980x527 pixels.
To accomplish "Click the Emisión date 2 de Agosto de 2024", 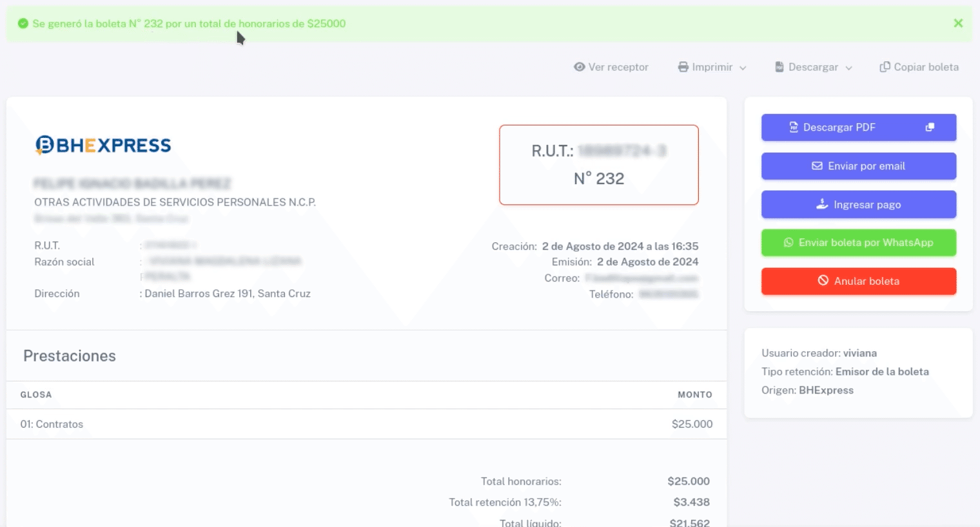I will [647, 262].
